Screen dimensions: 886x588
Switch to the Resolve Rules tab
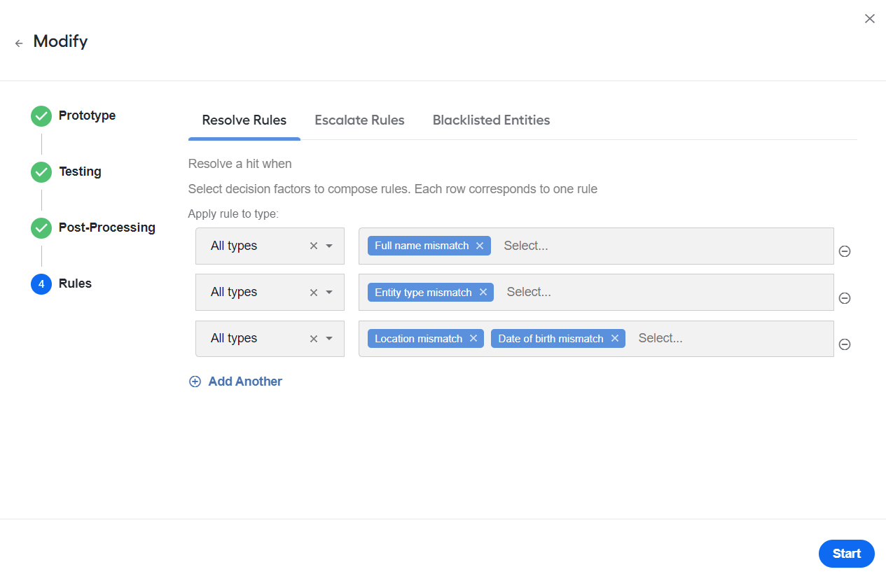coord(244,120)
